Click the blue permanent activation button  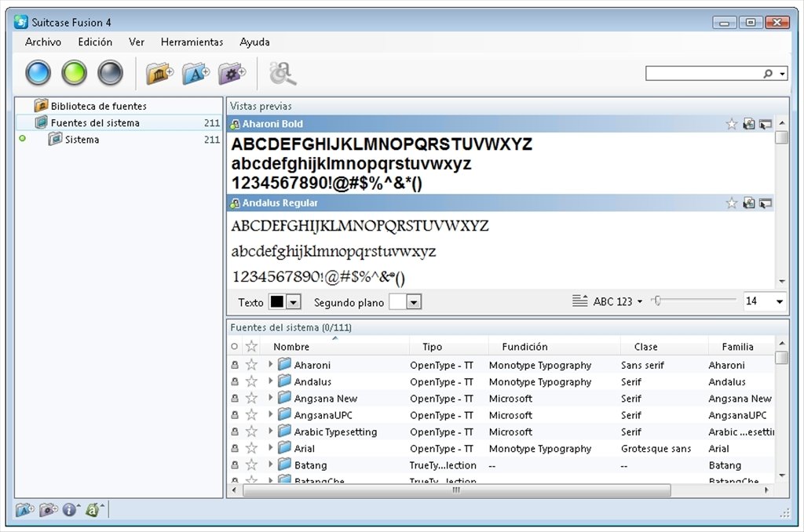click(x=38, y=72)
